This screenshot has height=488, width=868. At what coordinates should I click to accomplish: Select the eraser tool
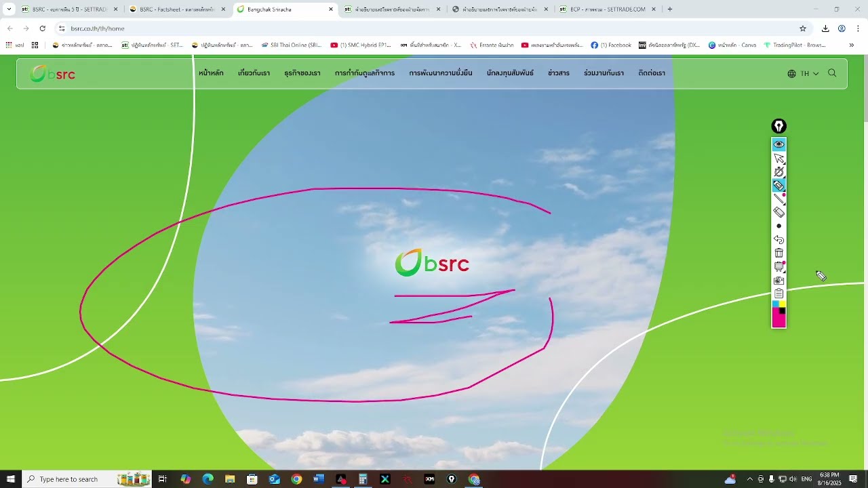(778, 212)
